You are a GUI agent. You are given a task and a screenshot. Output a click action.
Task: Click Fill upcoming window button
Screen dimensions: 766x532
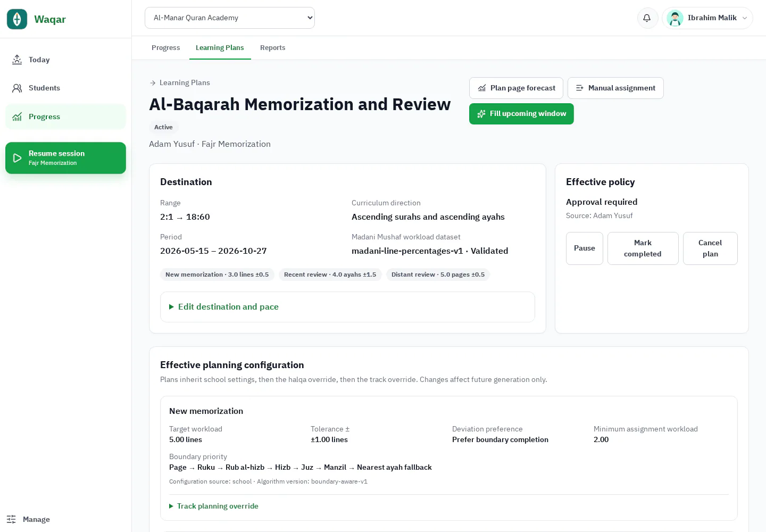521,114
